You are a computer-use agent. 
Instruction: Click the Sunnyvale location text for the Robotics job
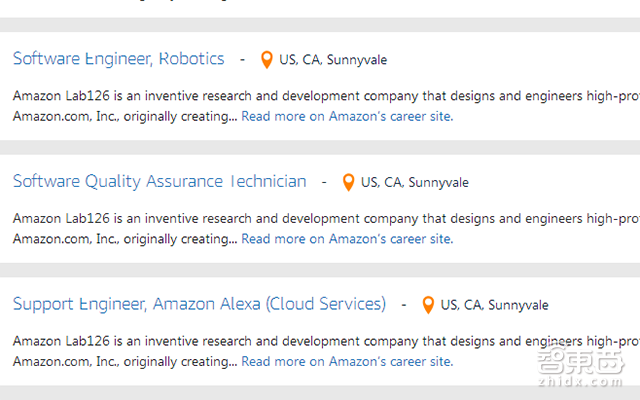pyautogui.click(x=333, y=60)
